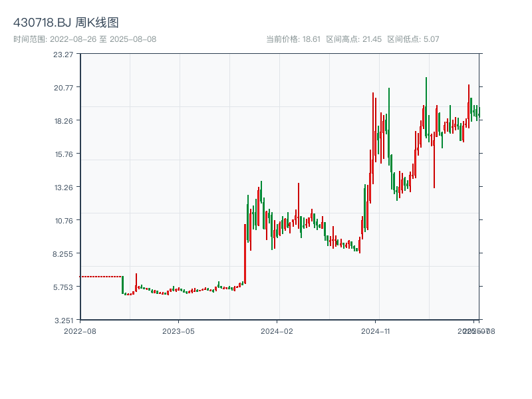Click x-axis label 2024-11
The height and width of the screenshot is (399, 532).
[375, 331]
